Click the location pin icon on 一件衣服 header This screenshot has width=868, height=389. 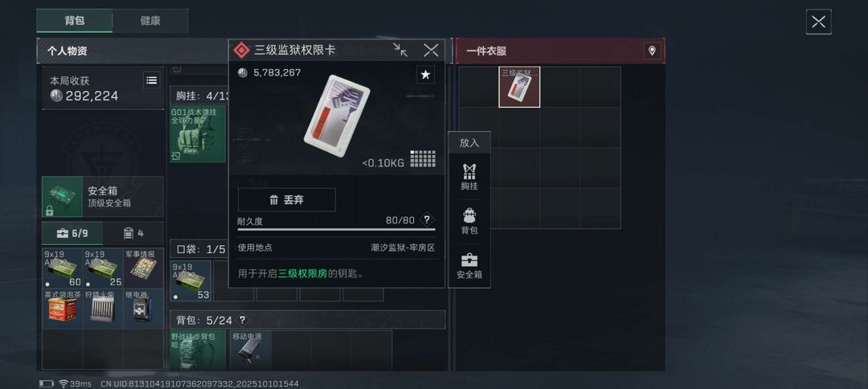click(x=652, y=51)
